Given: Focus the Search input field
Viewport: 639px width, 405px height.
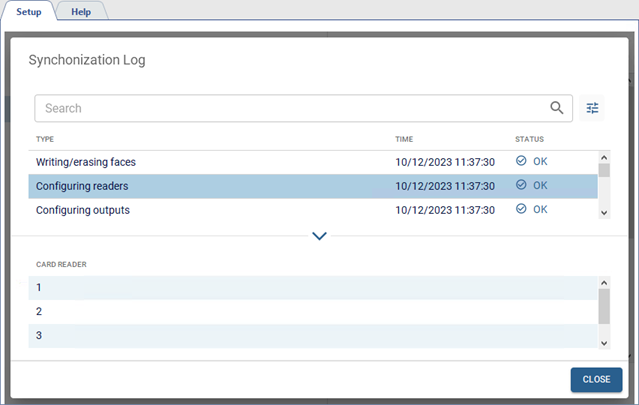Looking at the screenshot, I should click(x=290, y=108).
